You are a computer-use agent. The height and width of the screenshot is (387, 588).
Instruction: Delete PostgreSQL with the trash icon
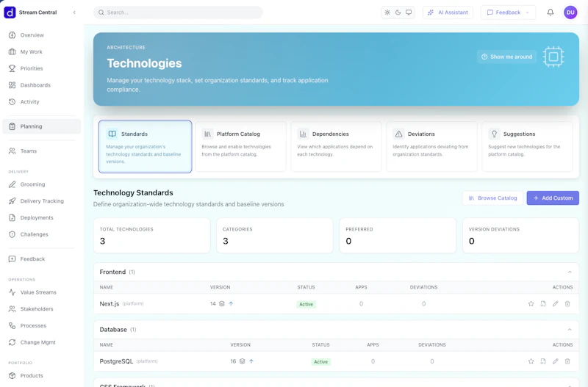tap(567, 361)
